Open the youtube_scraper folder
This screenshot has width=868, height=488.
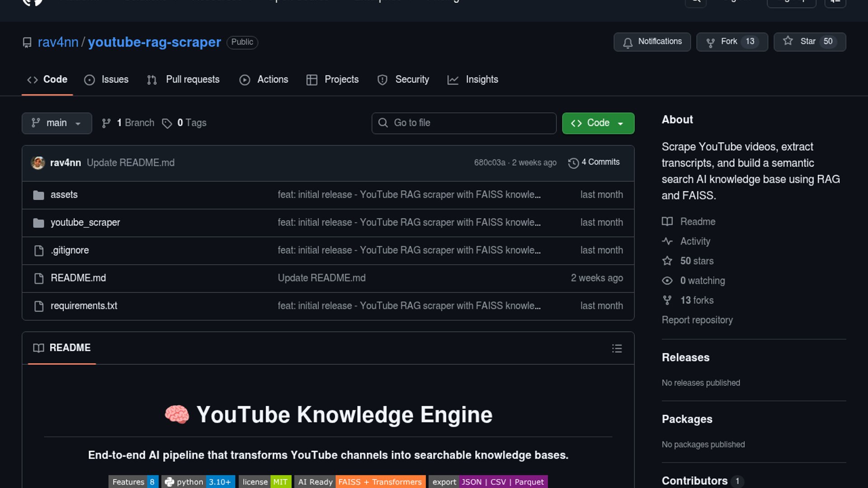click(x=85, y=222)
